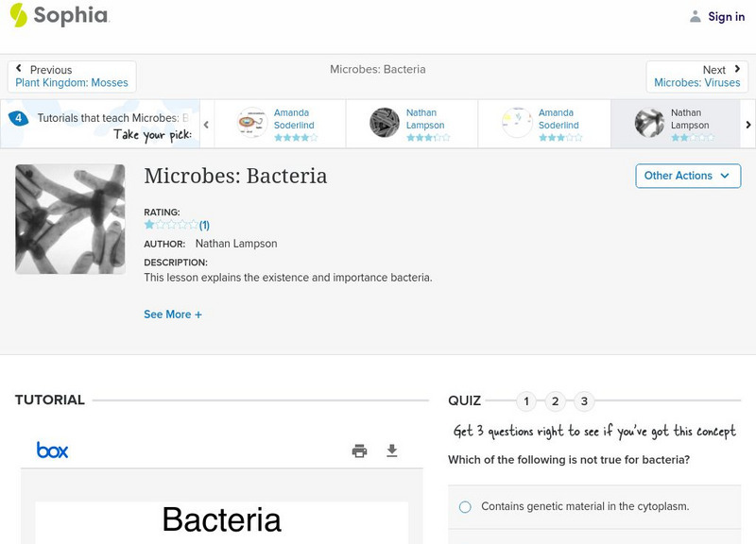The height and width of the screenshot is (544, 756).
Task: Jump to quiz question 1
Action: tap(526, 401)
